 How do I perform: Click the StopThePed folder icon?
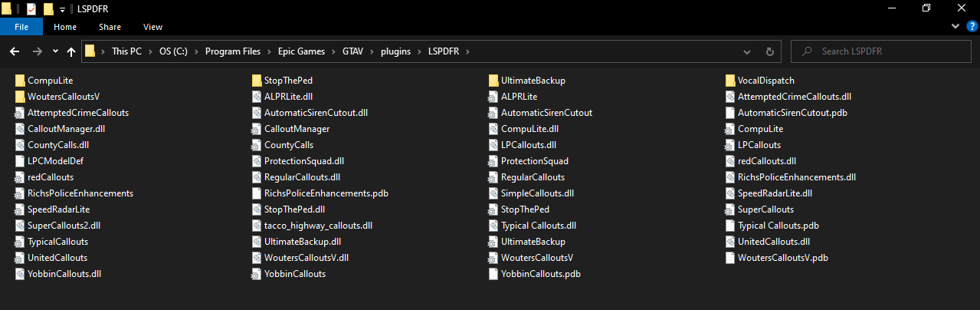[x=257, y=81]
